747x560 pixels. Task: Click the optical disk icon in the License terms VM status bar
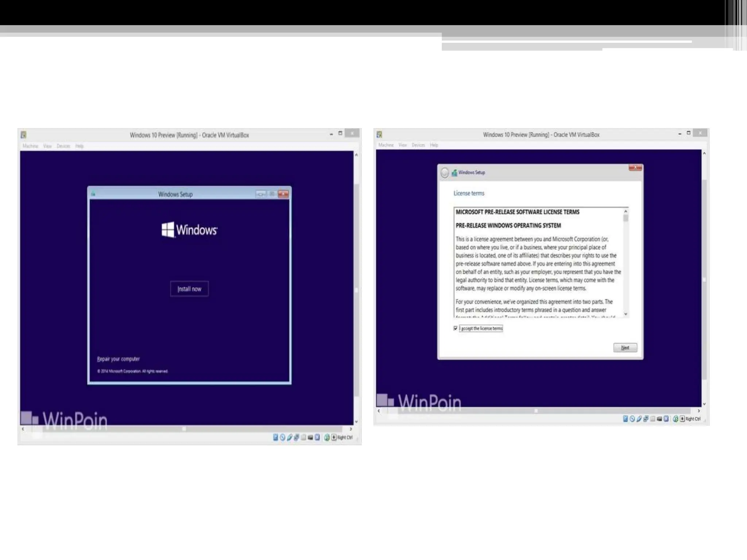632,419
